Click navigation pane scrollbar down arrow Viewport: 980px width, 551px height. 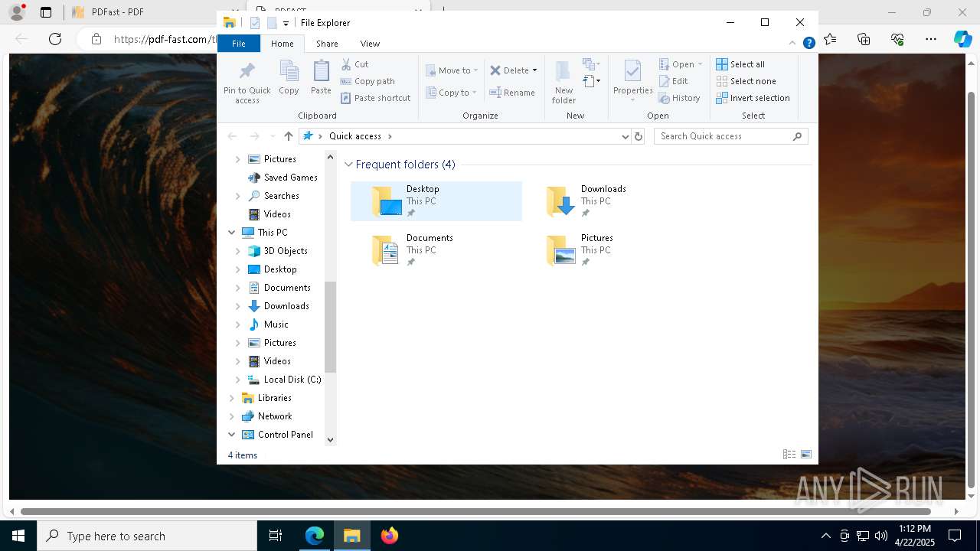pos(331,439)
